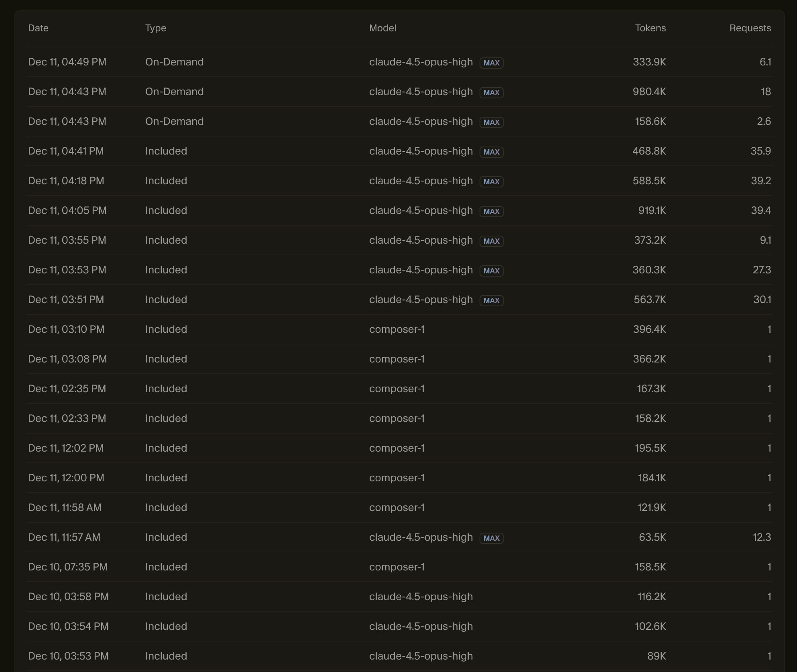Click claude-4.5-opus-high in Dec 10, 03:58 PM row
Screen dimensions: 797x672
coord(421,597)
